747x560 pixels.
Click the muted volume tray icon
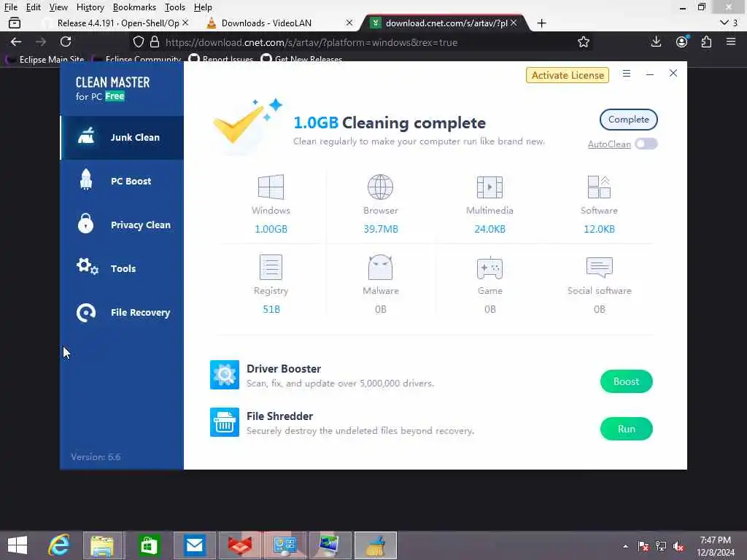[678, 546]
